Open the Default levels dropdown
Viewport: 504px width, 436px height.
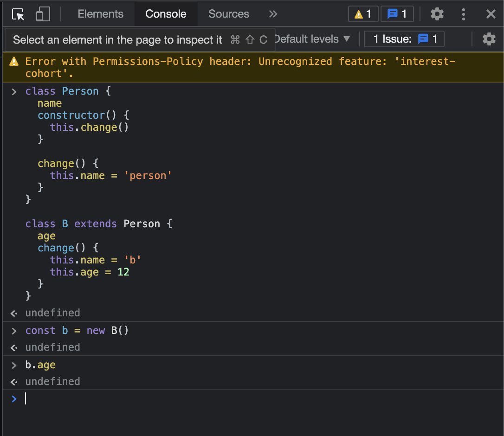(x=312, y=39)
